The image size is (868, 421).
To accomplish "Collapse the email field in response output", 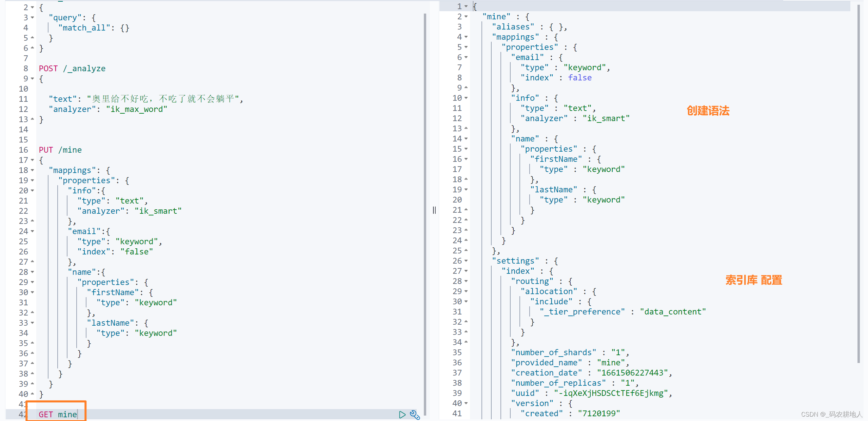I will point(466,57).
